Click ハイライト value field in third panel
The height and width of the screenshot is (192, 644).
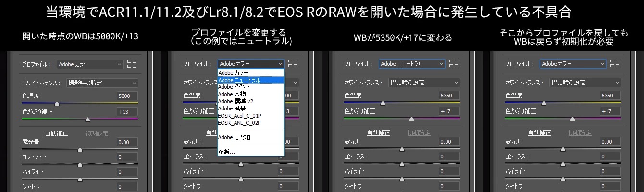[449, 172]
